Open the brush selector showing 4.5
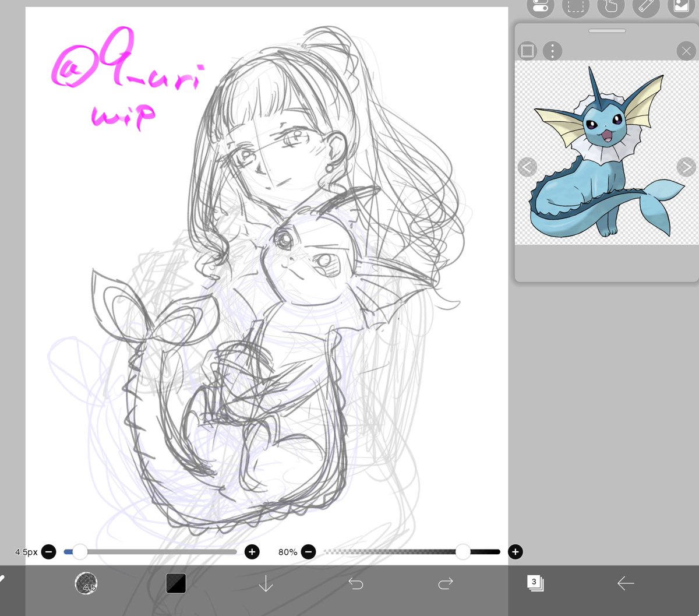 coord(86,583)
